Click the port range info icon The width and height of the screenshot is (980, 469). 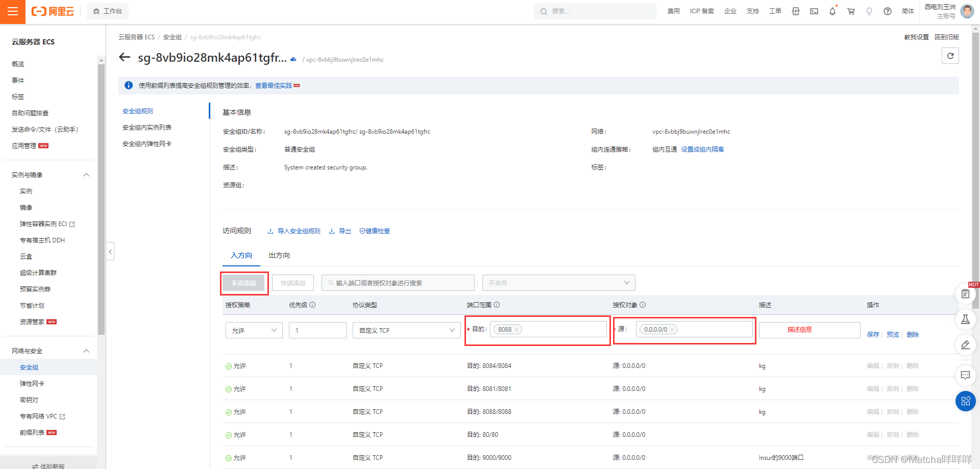[497, 305]
